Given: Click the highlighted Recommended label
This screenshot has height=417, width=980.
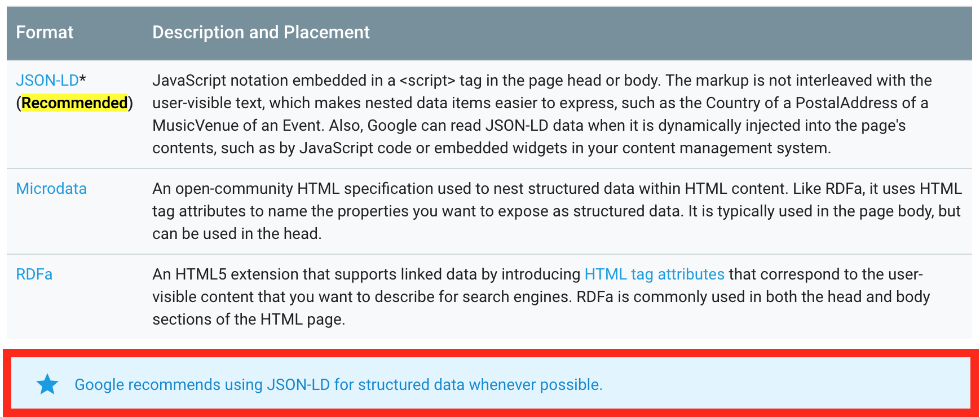Looking at the screenshot, I should (x=74, y=103).
